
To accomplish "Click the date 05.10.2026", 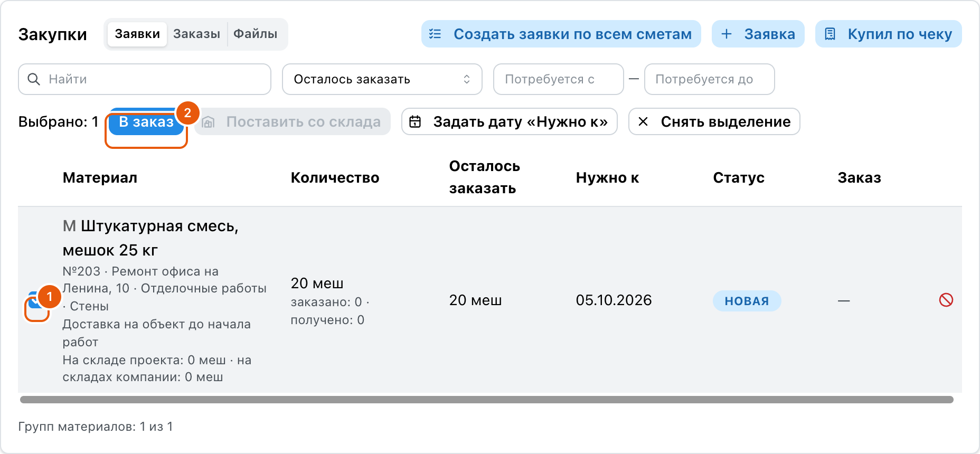I will tap(614, 300).
